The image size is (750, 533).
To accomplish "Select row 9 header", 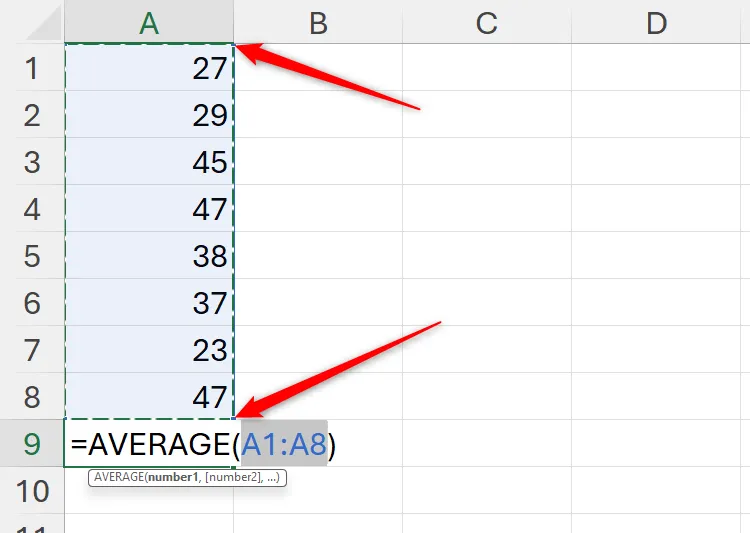I will click(x=32, y=443).
